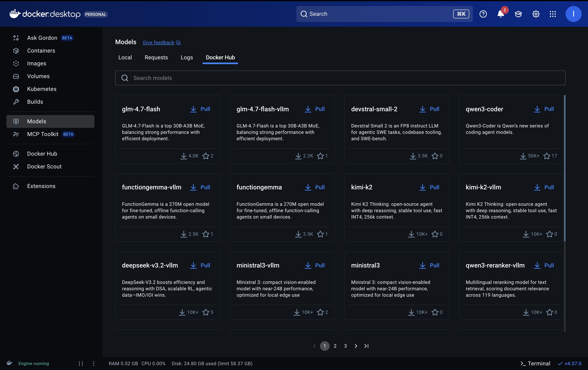Open the help question mark icon
This screenshot has height=370, width=588.
tap(483, 14)
